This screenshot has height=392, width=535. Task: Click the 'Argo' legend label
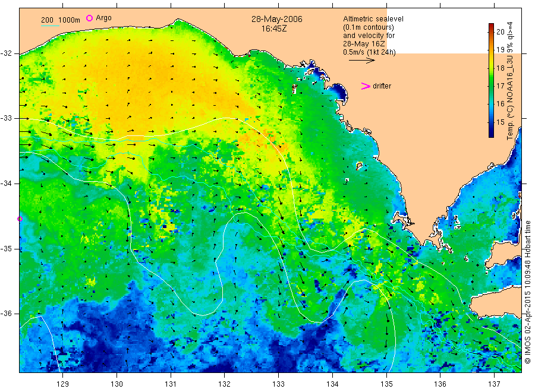point(103,18)
